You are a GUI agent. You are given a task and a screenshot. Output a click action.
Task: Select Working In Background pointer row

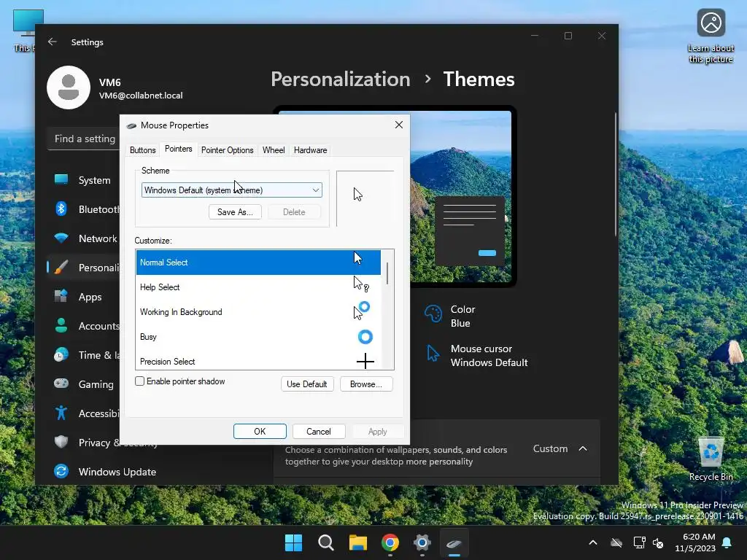258,312
